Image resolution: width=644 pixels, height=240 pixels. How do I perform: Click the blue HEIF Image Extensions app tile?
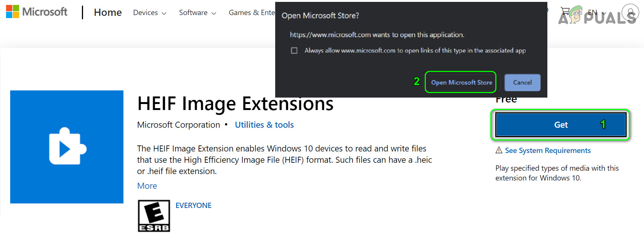(x=67, y=147)
